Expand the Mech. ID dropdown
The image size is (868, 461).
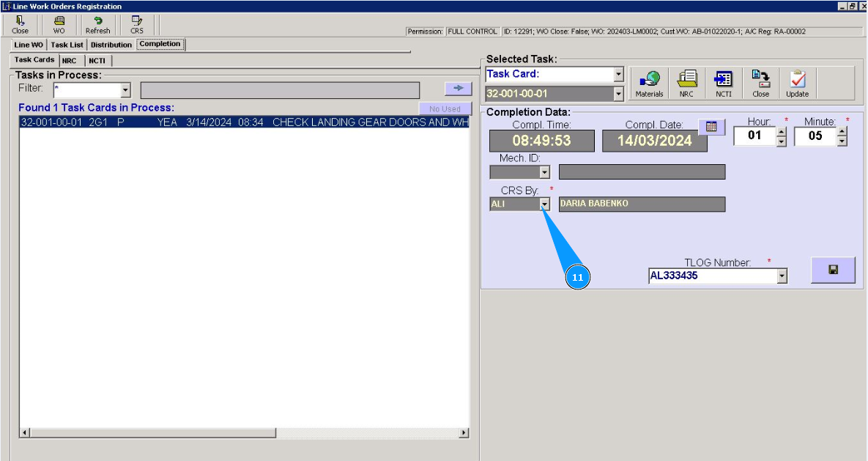coord(545,172)
